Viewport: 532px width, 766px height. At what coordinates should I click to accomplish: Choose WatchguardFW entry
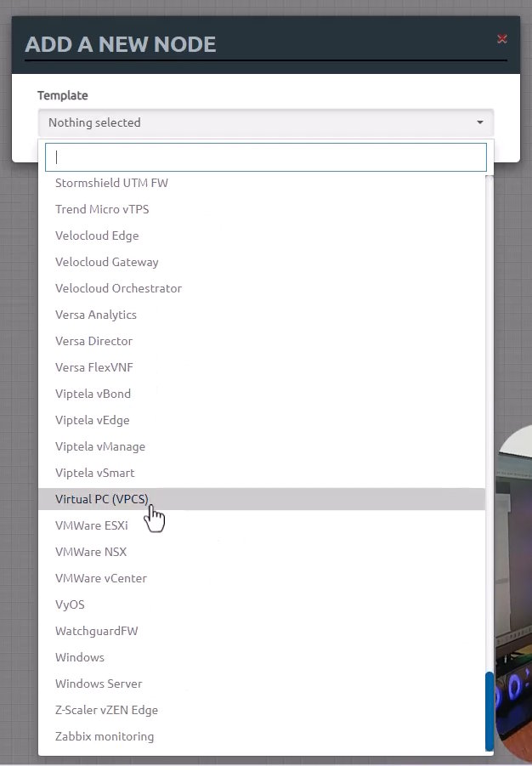click(262, 631)
